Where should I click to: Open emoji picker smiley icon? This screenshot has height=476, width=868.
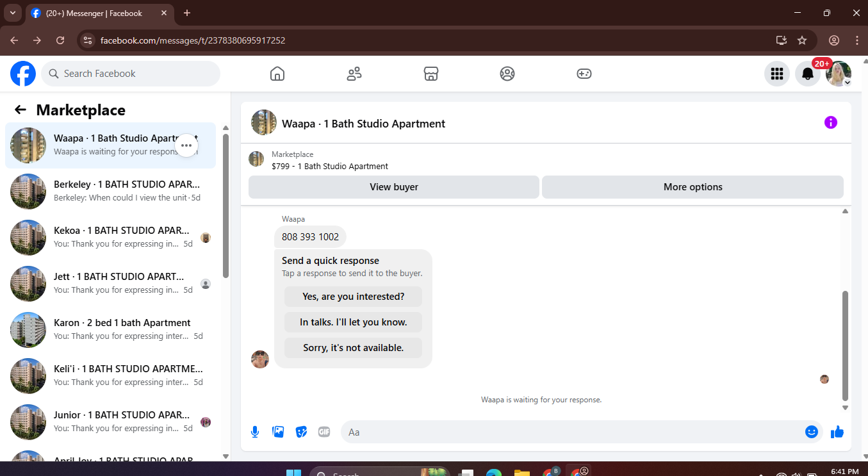(812, 432)
